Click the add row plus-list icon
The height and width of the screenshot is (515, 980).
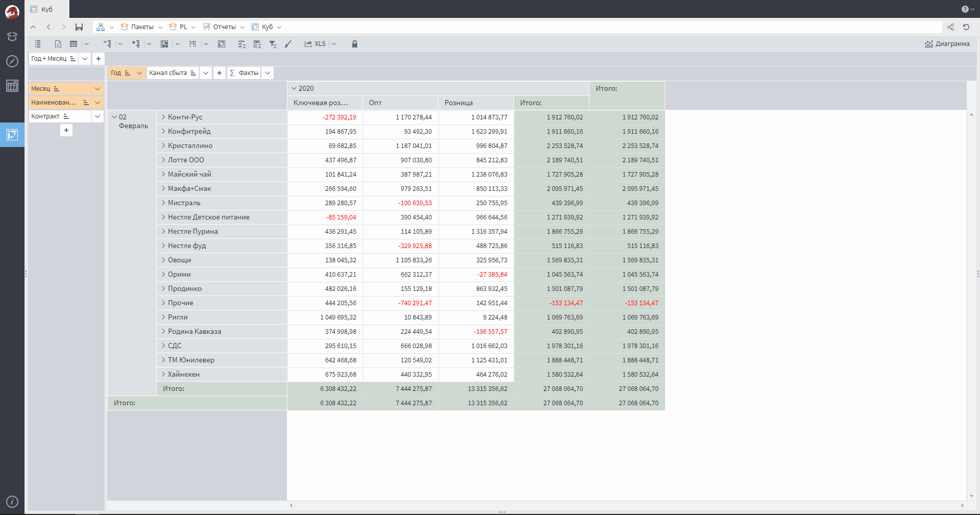[x=136, y=44]
